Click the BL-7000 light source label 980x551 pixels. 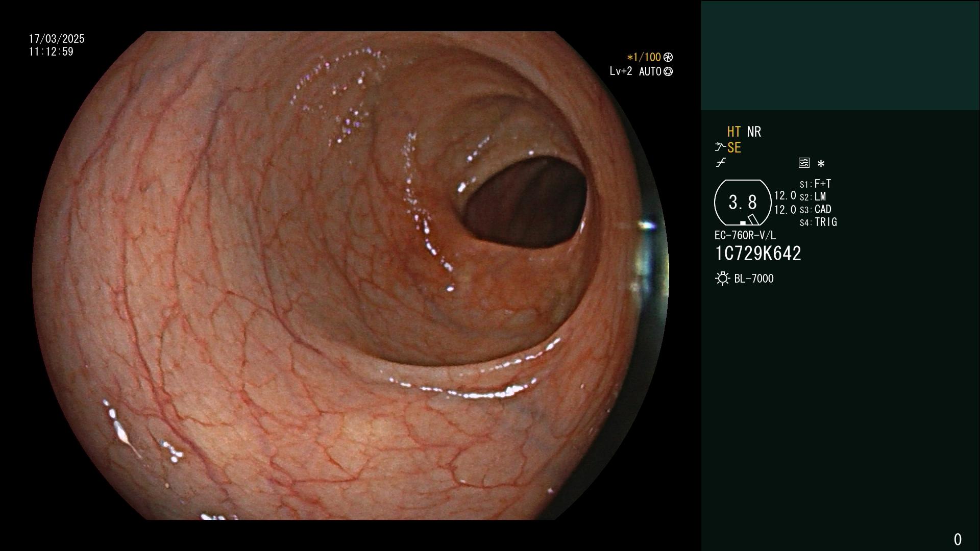click(x=754, y=279)
